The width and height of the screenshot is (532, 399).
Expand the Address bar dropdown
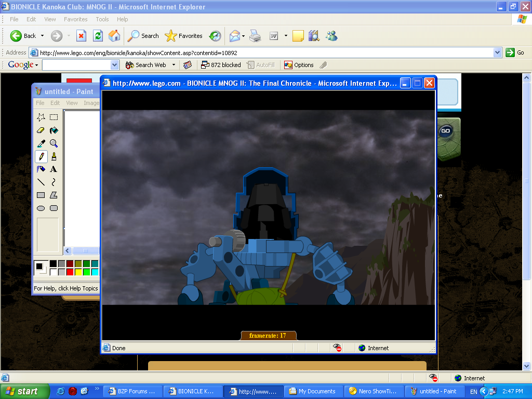(497, 52)
